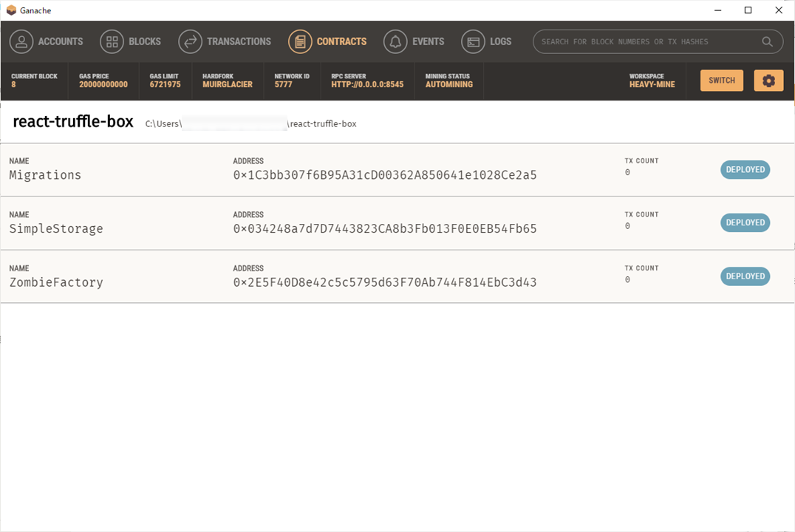The width and height of the screenshot is (795, 532).
Task: Open the SimpleStorage contract row
Action: tap(397, 223)
